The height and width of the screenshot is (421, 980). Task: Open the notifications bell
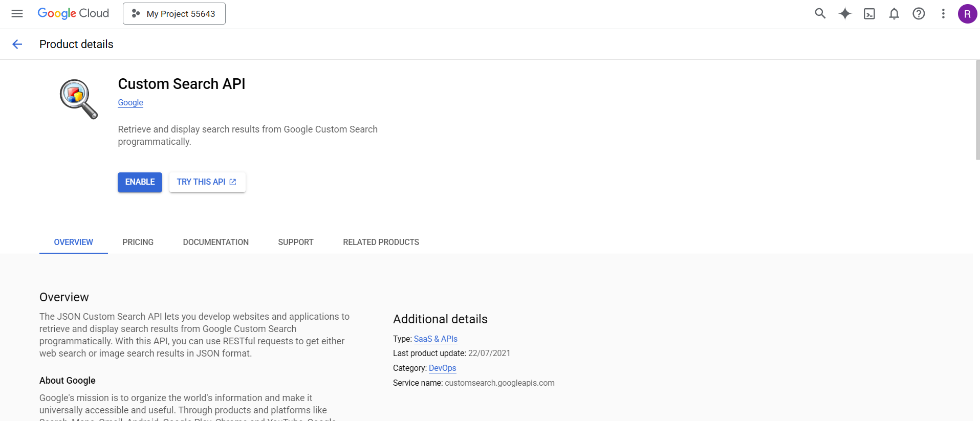pyautogui.click(x=894, y=14)
